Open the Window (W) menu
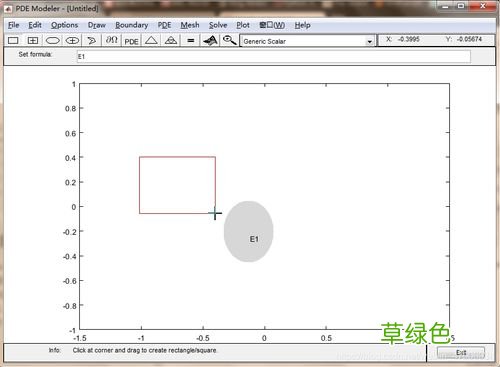 [272, 25]
